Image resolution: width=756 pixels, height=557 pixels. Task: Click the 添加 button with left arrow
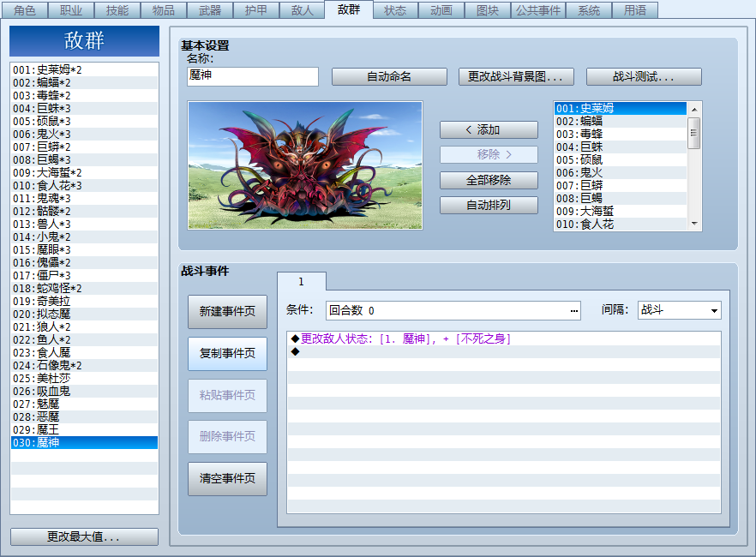pos(489,129)
